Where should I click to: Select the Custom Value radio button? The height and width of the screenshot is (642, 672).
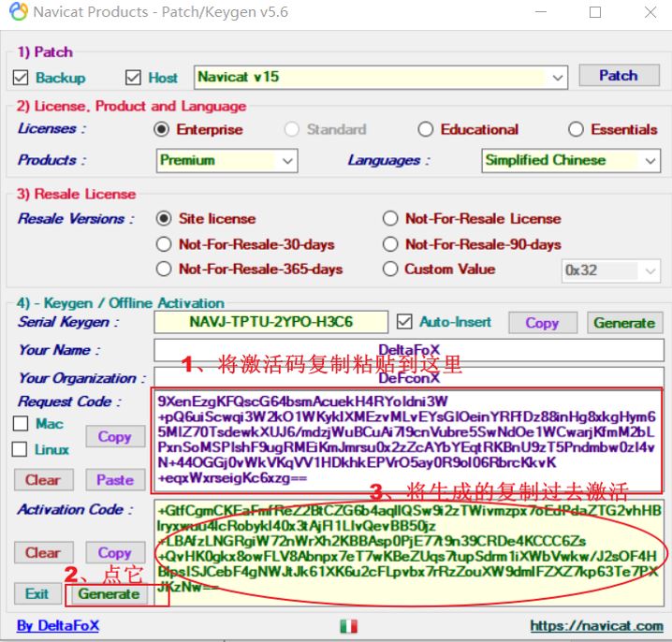point(390,270)
